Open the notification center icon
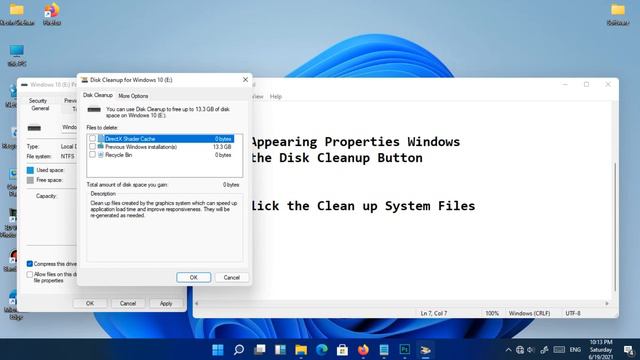 629,350
